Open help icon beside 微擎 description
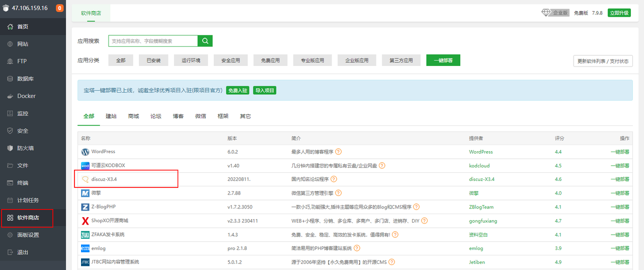The height and width of the screenshot is (270, 644). click(x=339, y=193)
